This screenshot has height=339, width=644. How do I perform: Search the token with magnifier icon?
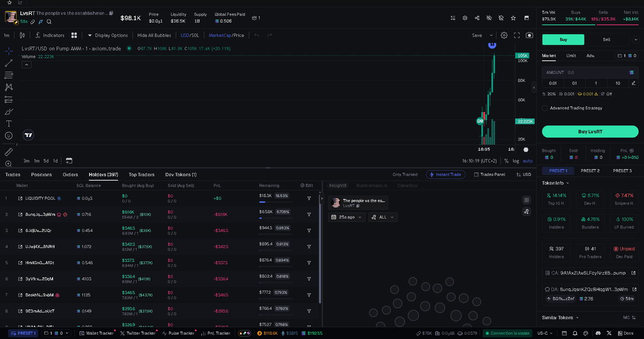pos(49,22)
